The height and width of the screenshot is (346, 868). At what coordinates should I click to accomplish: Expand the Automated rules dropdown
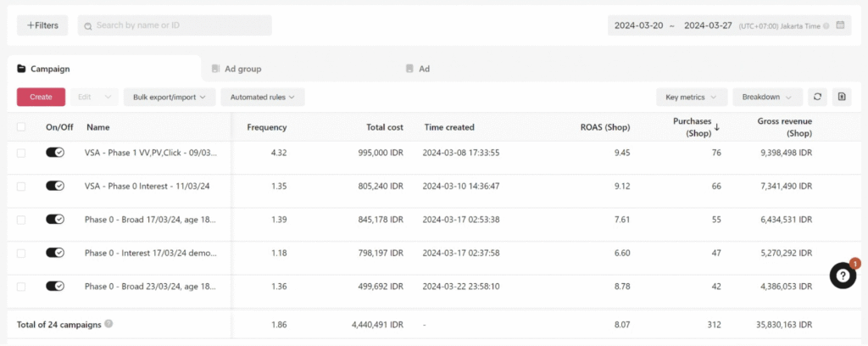(262, 98)
